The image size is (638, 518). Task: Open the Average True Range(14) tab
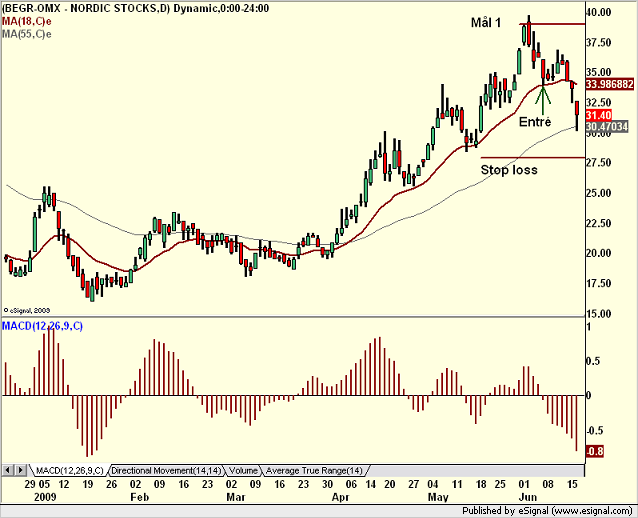point(314,471)
